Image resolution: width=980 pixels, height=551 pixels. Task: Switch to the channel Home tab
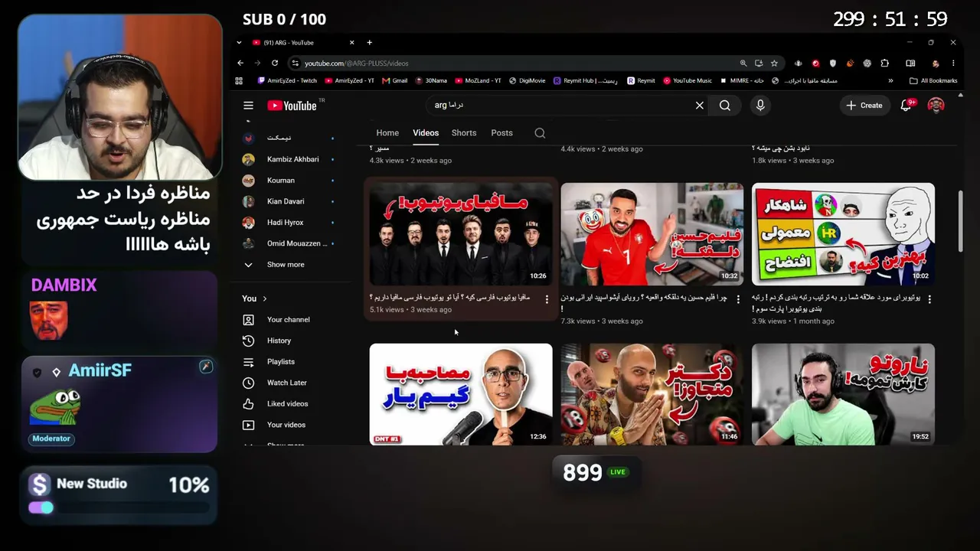[x=387, y=133]
